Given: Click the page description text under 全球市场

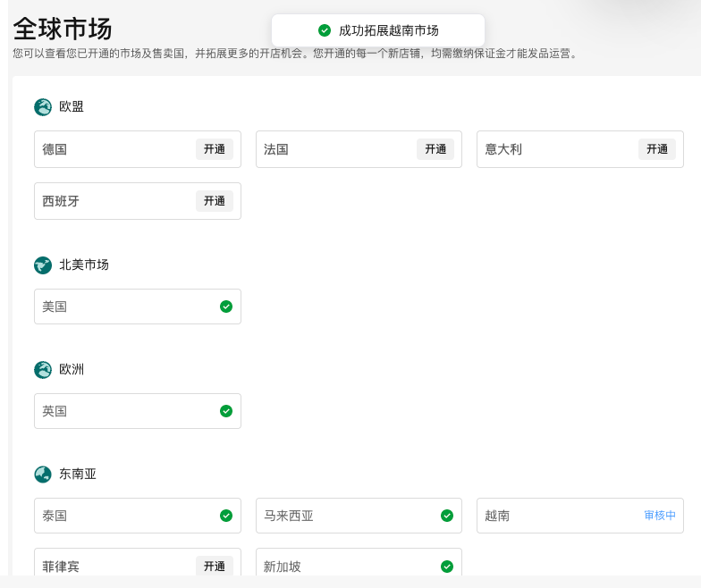Looking at the screenshot, I should pos(296,54).
